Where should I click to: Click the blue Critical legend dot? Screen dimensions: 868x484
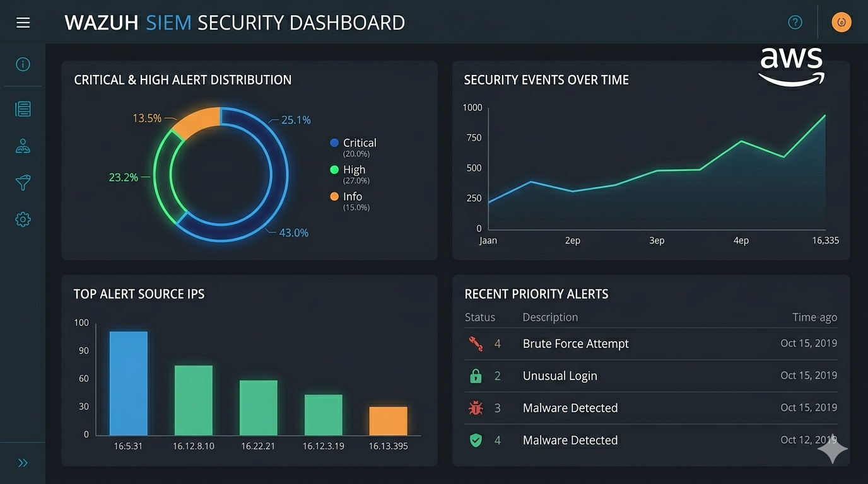(x=334, y=143)
